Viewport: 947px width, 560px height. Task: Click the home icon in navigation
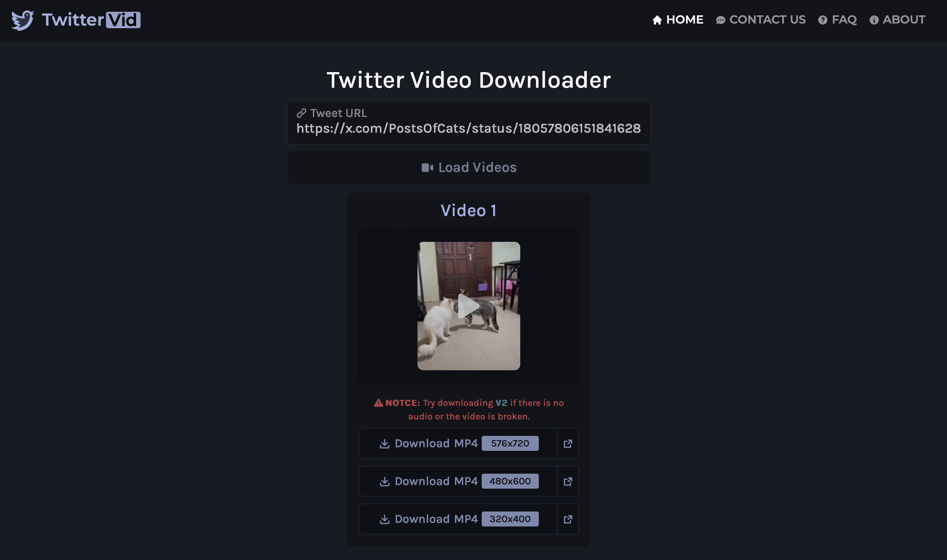coord(657,20)
